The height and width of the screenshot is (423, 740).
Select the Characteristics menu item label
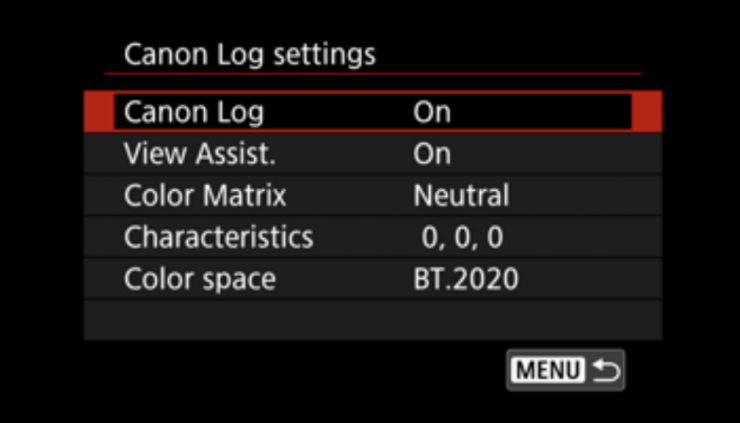pos(218,237)
